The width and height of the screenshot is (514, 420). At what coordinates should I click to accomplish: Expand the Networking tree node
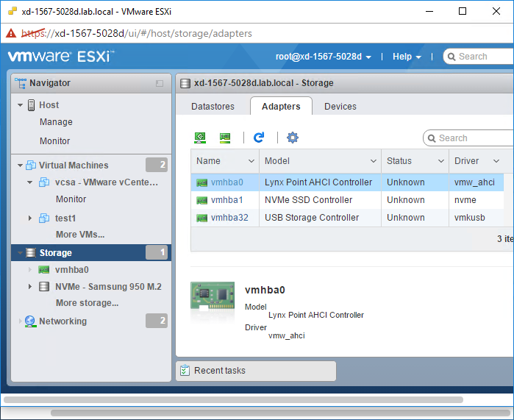coord(20,321)
